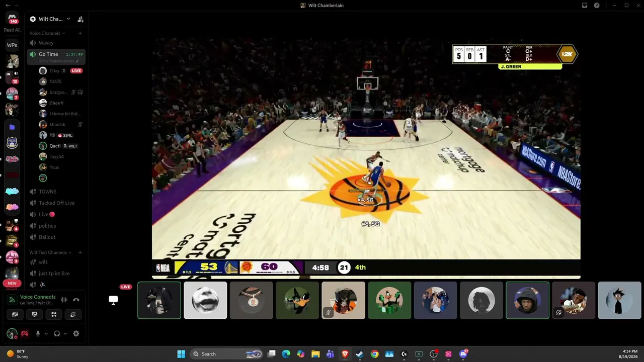The width and height of the screenshot is (644, 362).
Task: Open the Police badge server
Action: [x=12, y=143]
